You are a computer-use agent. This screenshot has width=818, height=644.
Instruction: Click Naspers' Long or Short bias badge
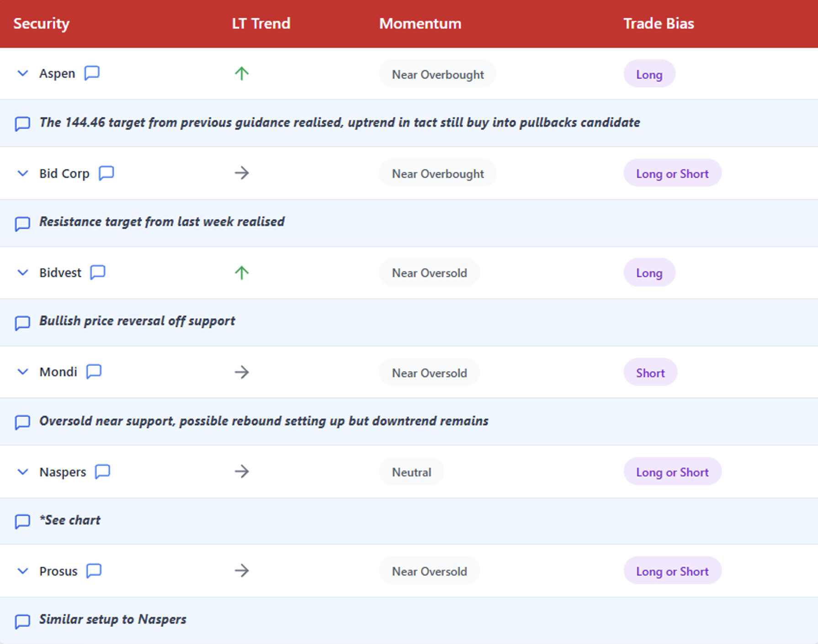pyautogui.click(x=672, y=471)
